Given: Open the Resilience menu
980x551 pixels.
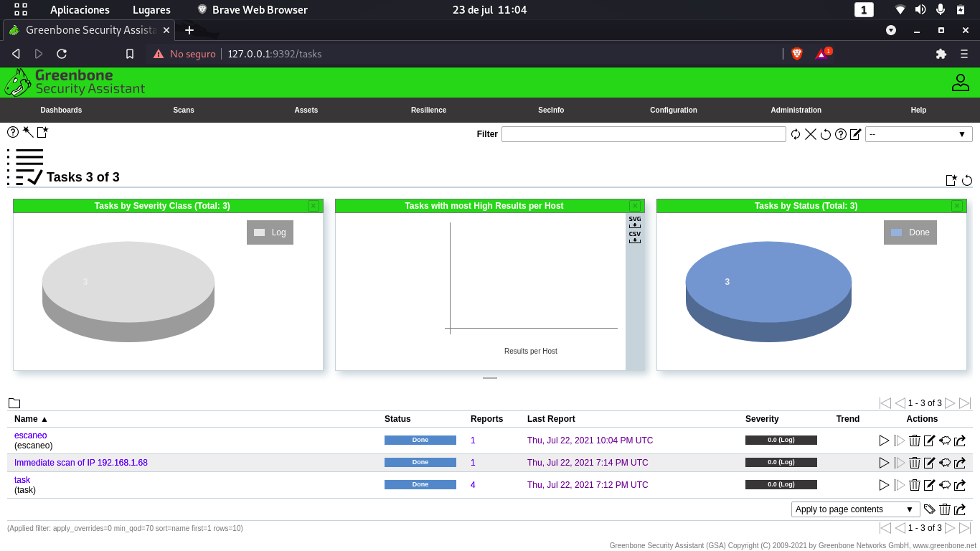Looking at the screenshot, I should click(x=429, y=110).
